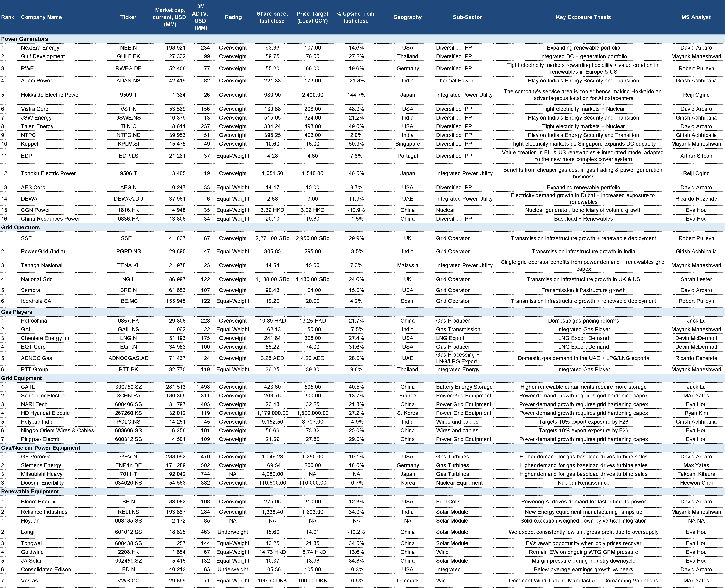Click the Grid Equipment section heading

pyautogui.click(x=21, y=378)
